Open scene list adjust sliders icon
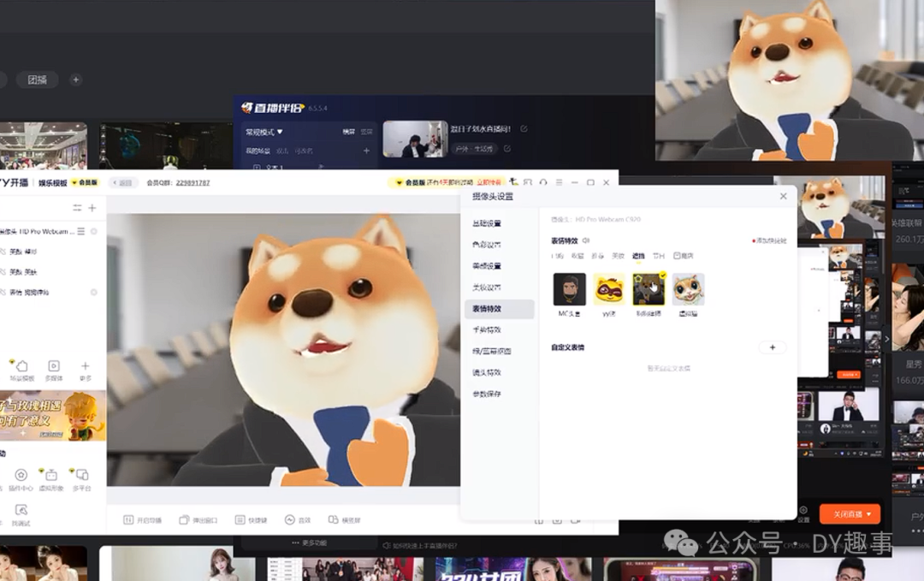 click(77, 208)
